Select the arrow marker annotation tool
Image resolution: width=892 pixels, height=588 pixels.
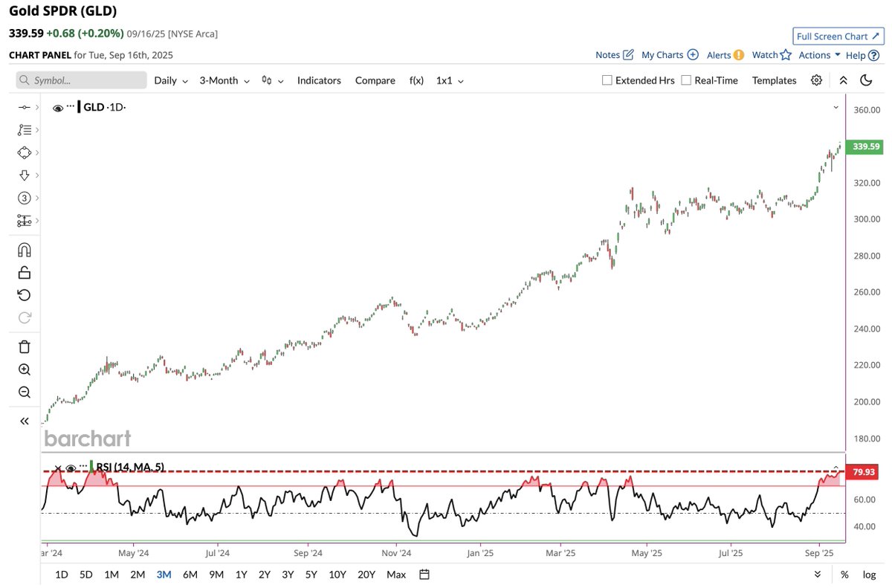[x=23, y=175]
